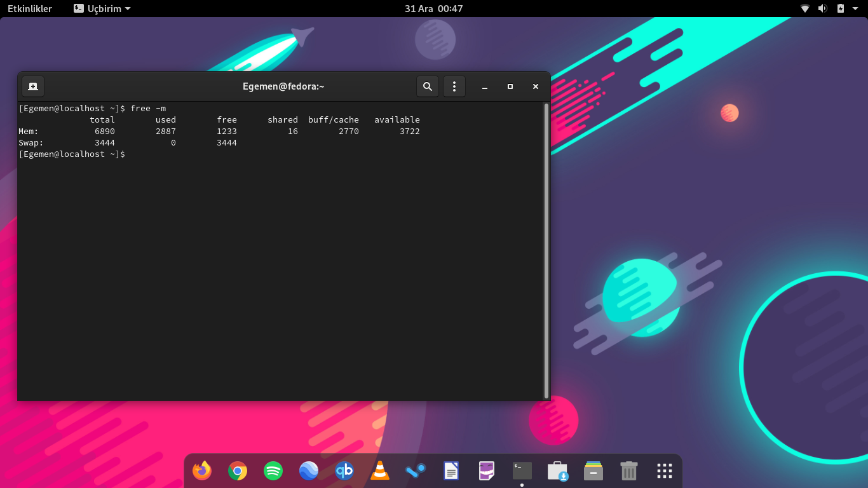Image resolution: width=868 pixels, height=488 pixels.
Task: Click the Mem free value "1233"
Action: pyautogui.click(x=227, y=131)
